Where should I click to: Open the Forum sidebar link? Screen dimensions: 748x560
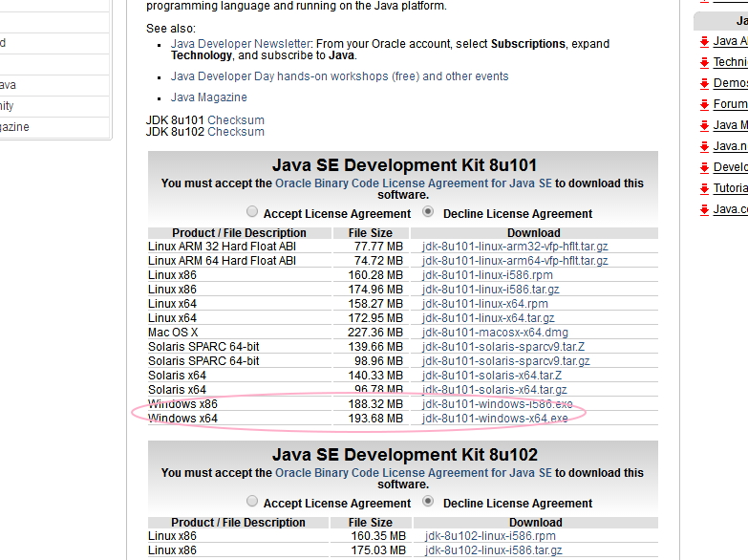[x=731, y=104]
